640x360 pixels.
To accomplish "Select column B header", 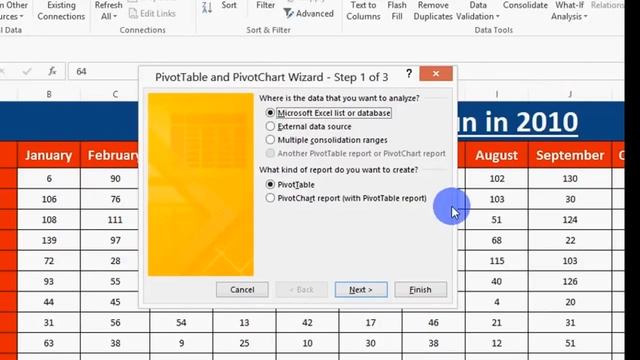I will click(49, 94).
